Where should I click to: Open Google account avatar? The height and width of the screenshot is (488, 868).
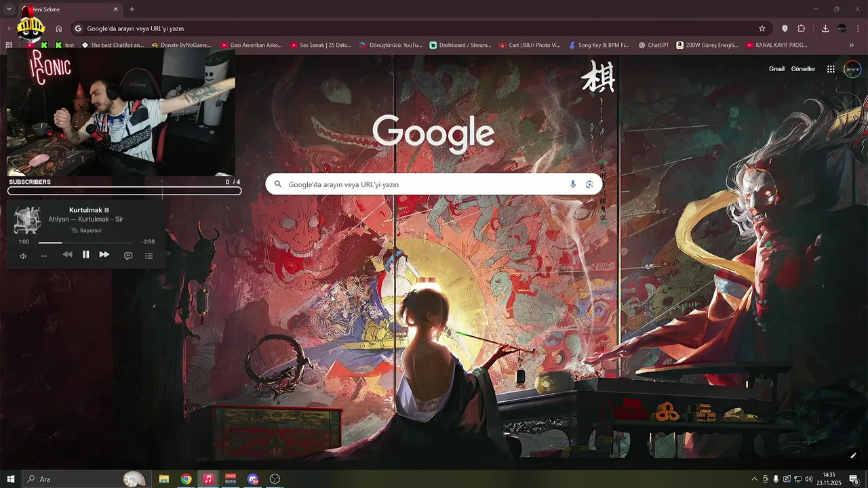[852, 69]
